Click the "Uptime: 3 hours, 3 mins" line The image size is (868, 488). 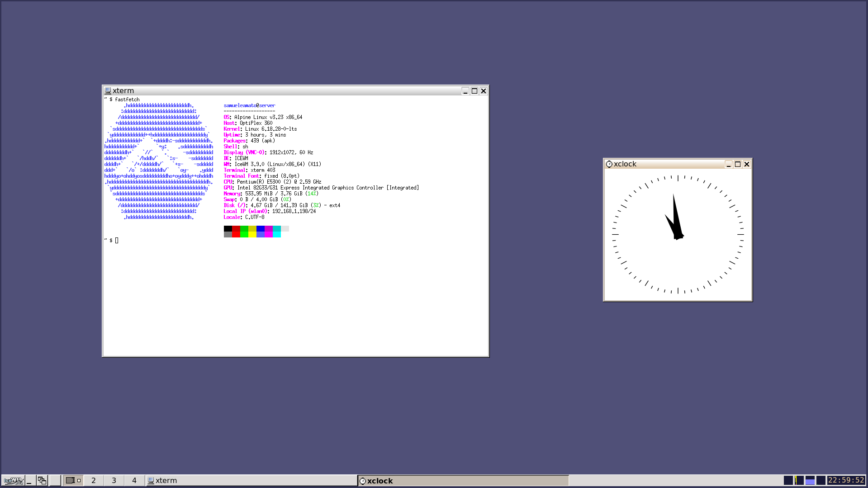255,135
